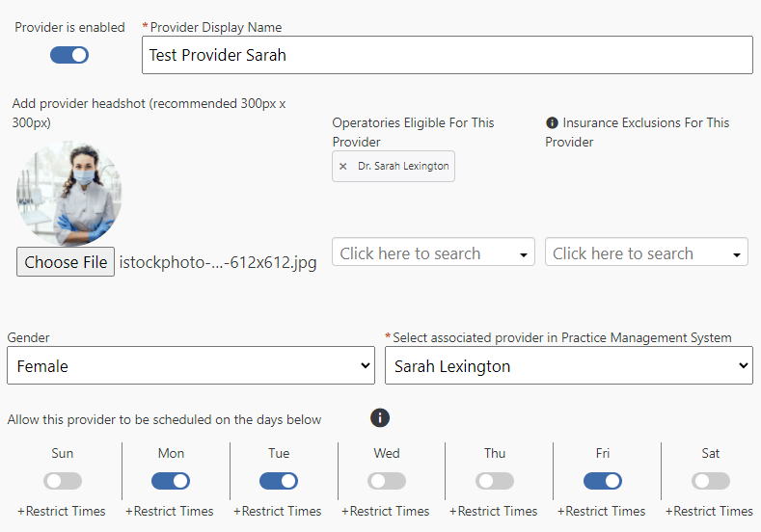Click Restrict Times under Wed
Viewport: 761px width, 532px height.
click(386, 511)
